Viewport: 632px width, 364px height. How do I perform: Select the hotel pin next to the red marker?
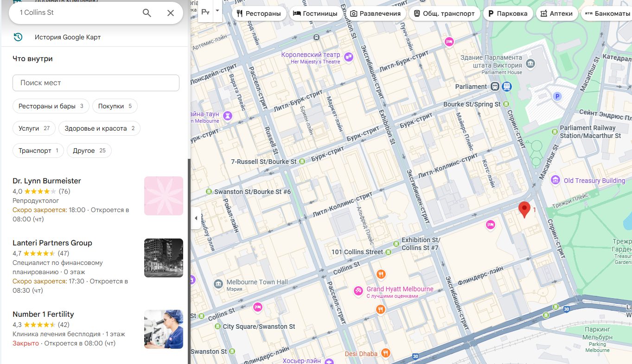(491, 226)
